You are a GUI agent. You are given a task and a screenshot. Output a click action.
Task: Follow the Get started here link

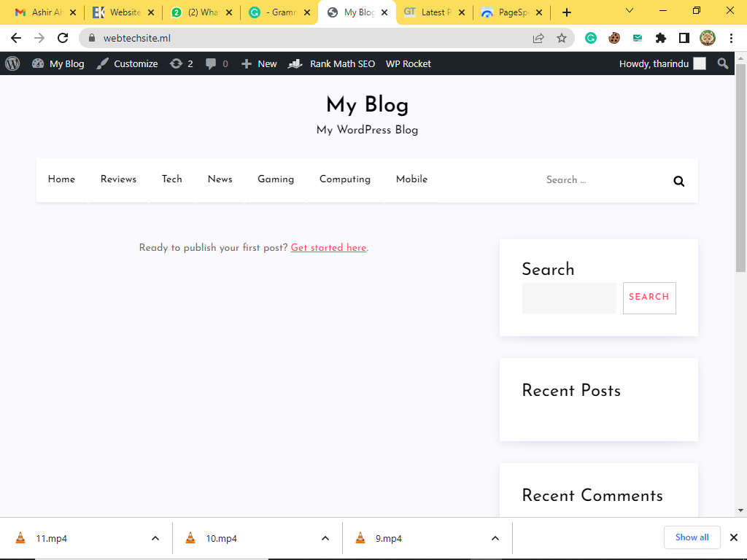click(328, 248)
